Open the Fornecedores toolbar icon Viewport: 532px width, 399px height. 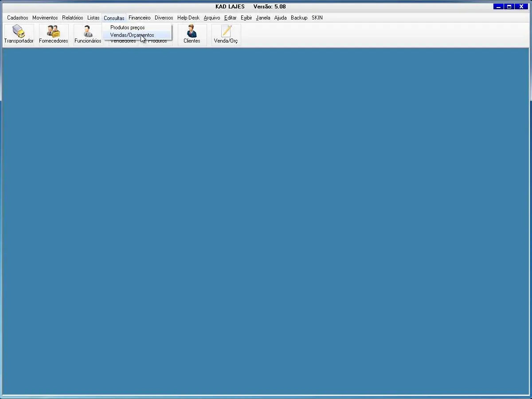(x=54, y=35)
